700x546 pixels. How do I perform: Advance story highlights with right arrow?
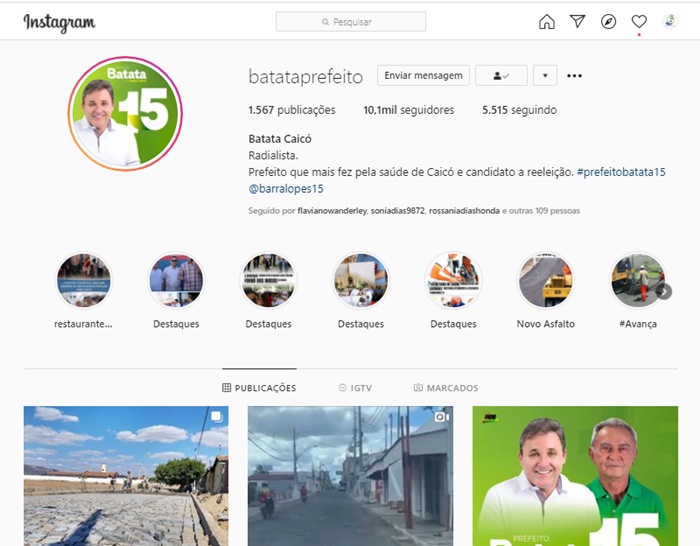tap(664, 291)
